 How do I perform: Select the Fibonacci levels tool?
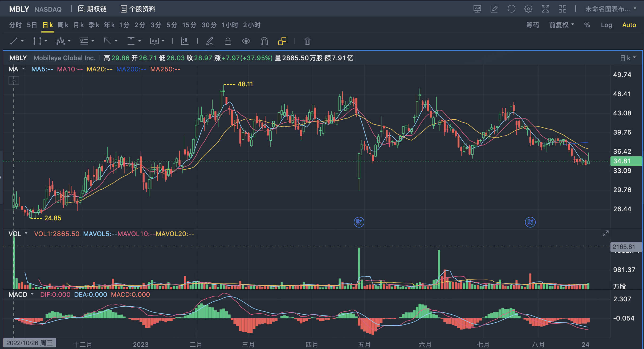[84, 41]
